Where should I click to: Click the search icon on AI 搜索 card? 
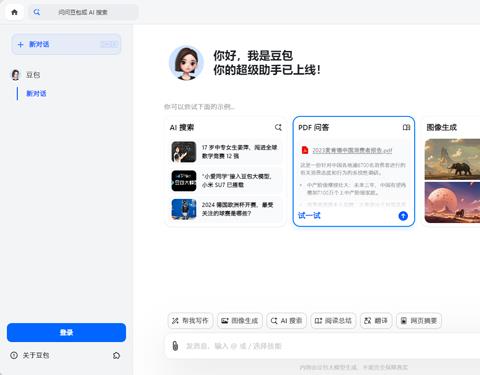pyautogui.click(x=278, y=127)
